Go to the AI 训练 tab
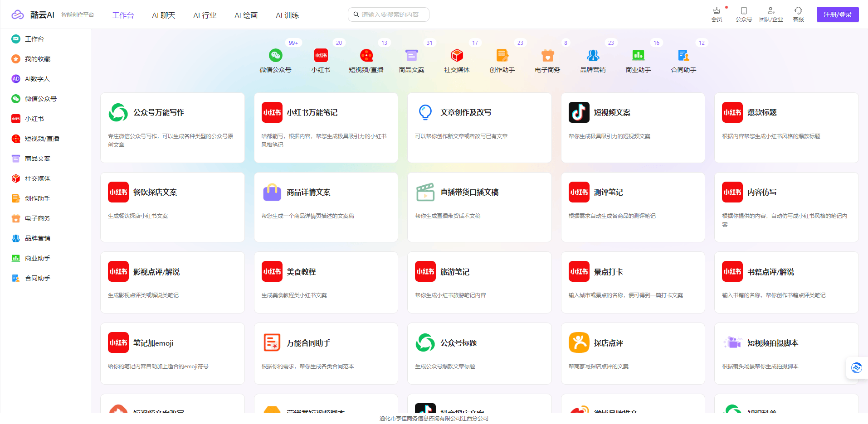868x424 pixels. [x=287, y=15]
